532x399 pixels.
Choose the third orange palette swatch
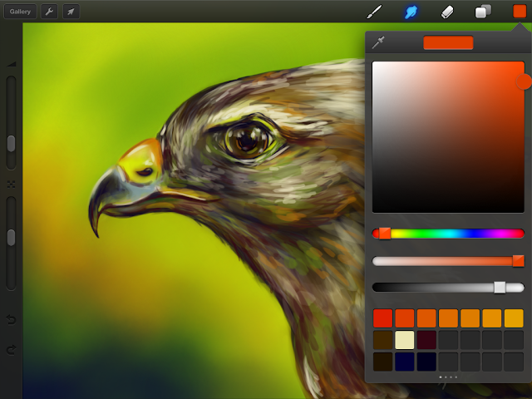pos(426,318)
